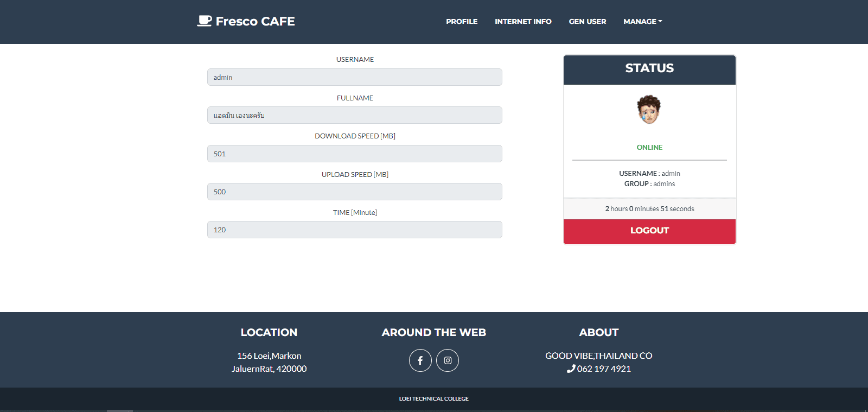The width and height of the screenshot is (868, 412).
Task: Focus the DOWNLOAD SPEED field showing 501
Action: click(354, 154)
